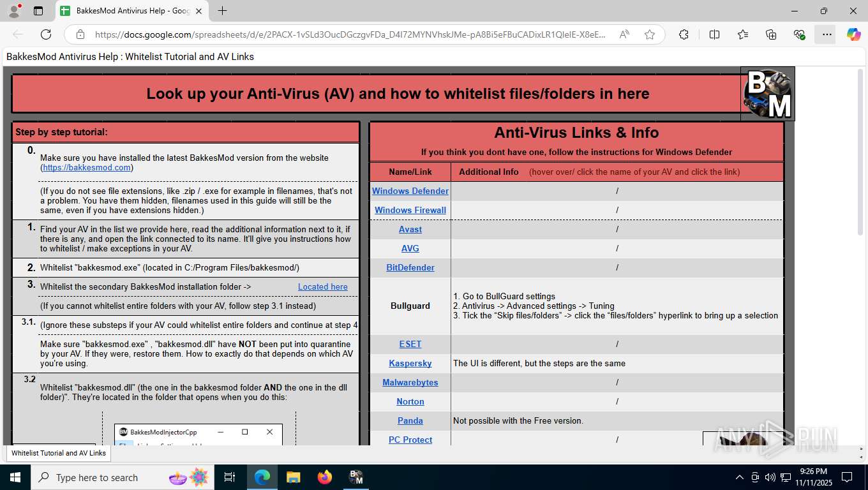Follow the Malwarebytes link
Viewport: 868px width, 490px height.
pyautogui.click(x=410, y=382)
